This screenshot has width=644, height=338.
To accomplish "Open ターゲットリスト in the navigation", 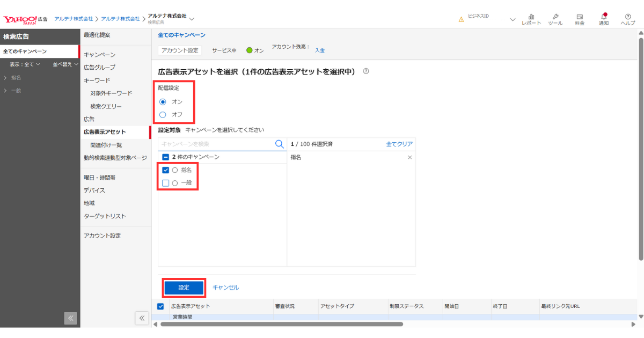I will click(105, 216).
